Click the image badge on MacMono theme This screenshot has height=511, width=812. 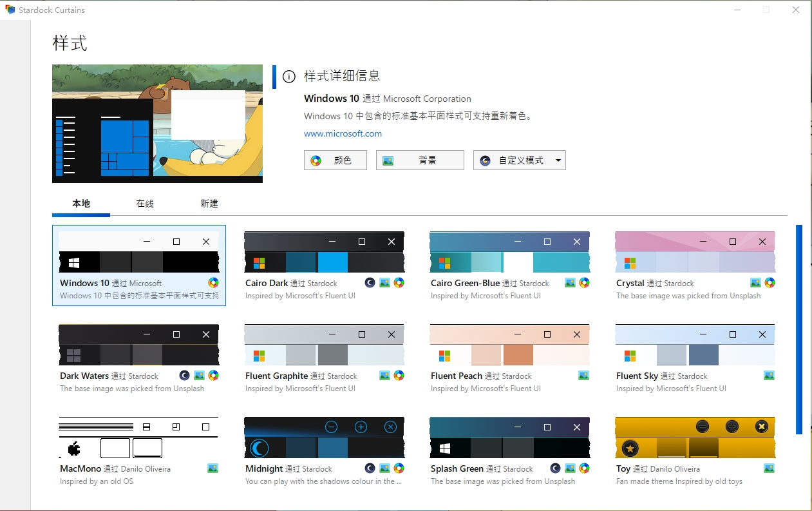tap(212, 468)
